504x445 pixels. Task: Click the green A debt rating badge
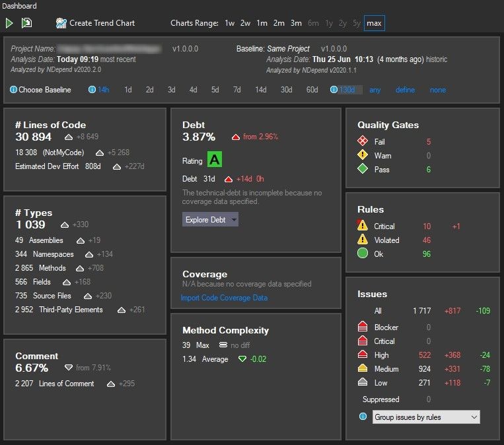[215, 160]
